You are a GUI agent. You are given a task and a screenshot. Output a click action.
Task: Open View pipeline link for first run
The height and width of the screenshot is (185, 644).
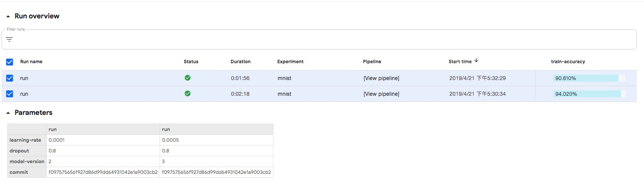[381, 78]
